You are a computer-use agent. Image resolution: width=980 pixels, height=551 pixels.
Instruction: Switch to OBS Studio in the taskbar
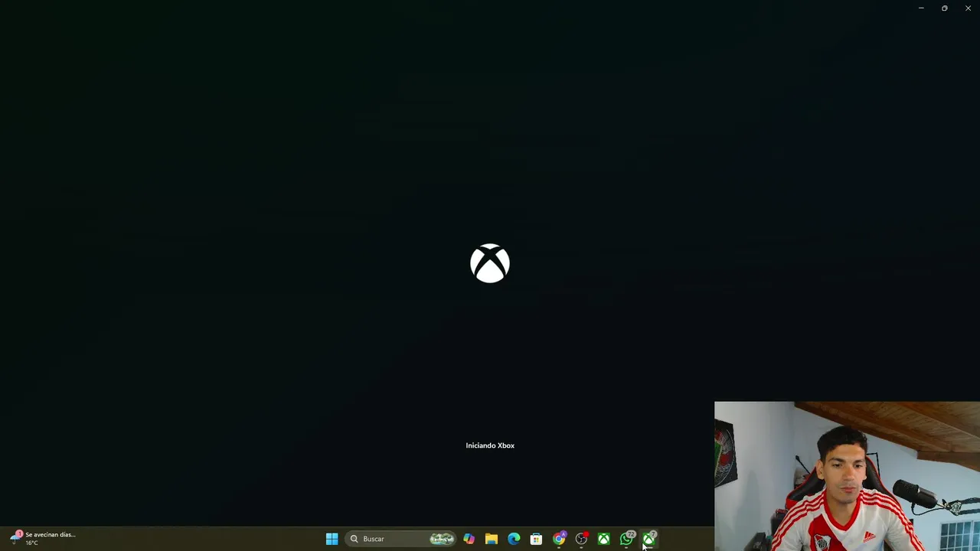[581, 539]
